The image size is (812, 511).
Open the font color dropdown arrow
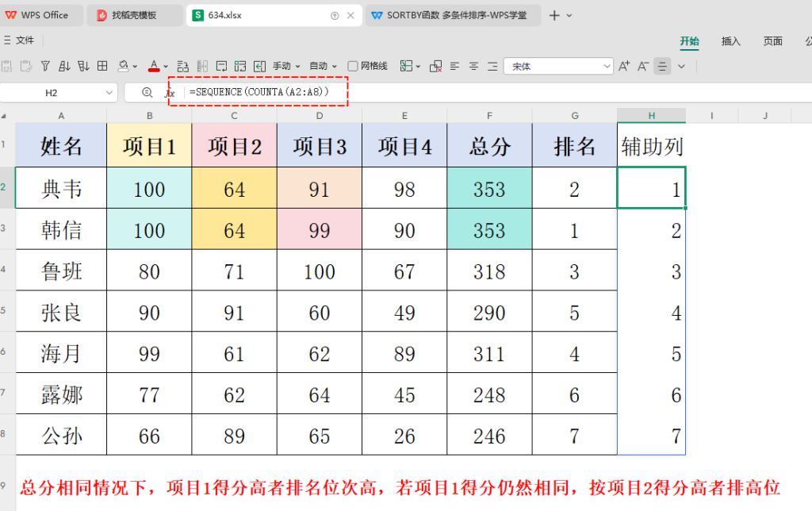click(166, 67)
